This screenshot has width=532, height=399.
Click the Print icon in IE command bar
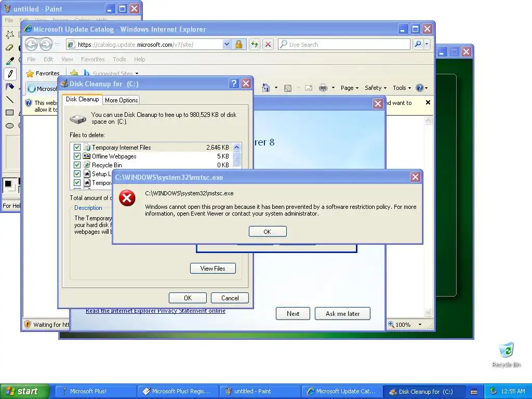tap(323, 88)
